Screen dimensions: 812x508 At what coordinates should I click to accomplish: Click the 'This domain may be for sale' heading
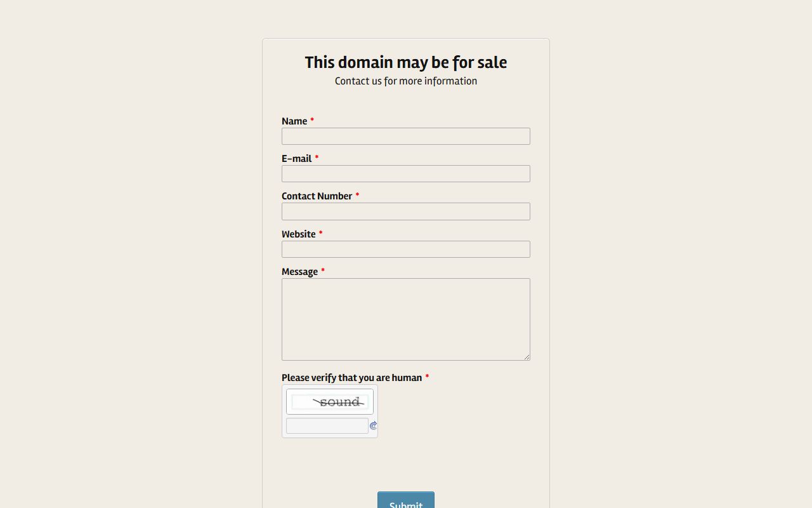pyautogui.click(x=406, y=62)
